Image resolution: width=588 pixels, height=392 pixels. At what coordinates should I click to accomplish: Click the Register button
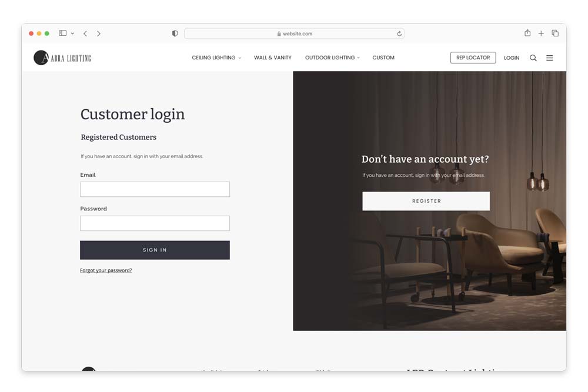click(426, 201)
